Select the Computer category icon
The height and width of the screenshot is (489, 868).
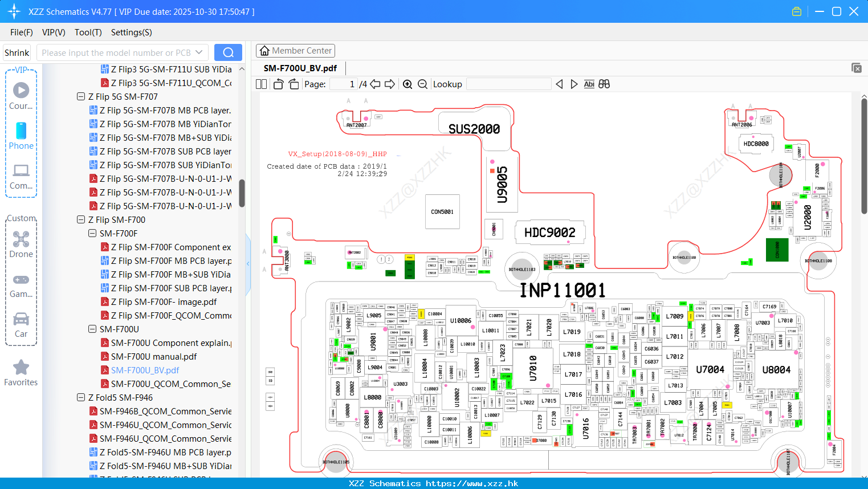coord(21,176)
